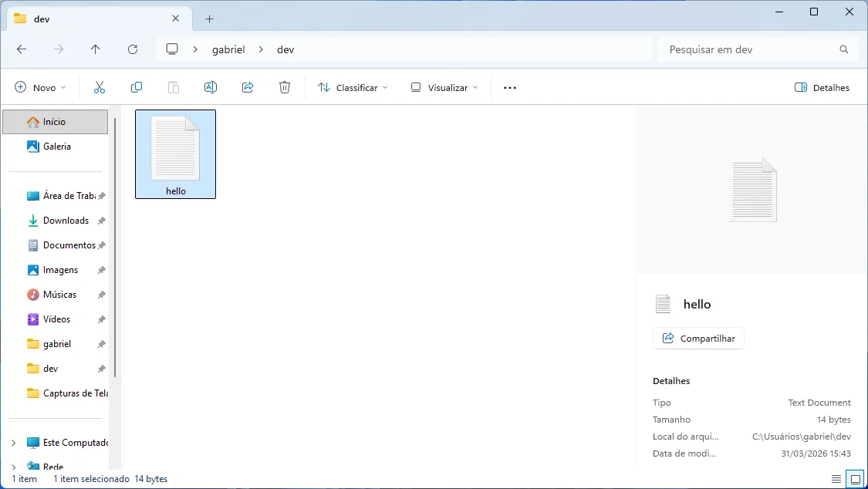Open the Classificar dropdown
The height and width of the screenshot is (489, 868).
click(353, 87)
